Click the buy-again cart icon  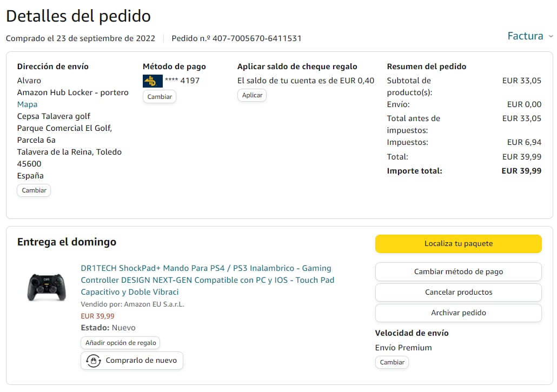click(x=93, y=361)
